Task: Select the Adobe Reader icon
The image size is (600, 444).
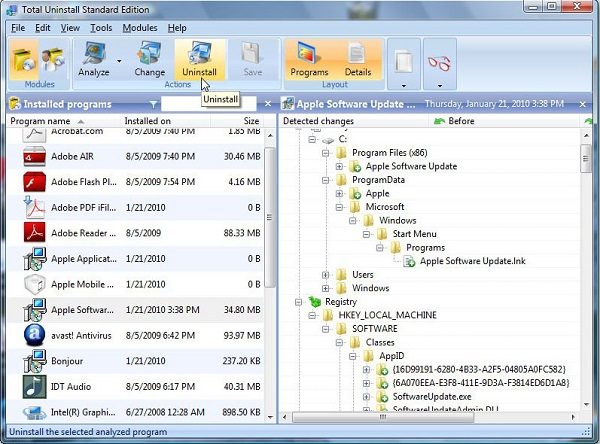Action: 34,233
